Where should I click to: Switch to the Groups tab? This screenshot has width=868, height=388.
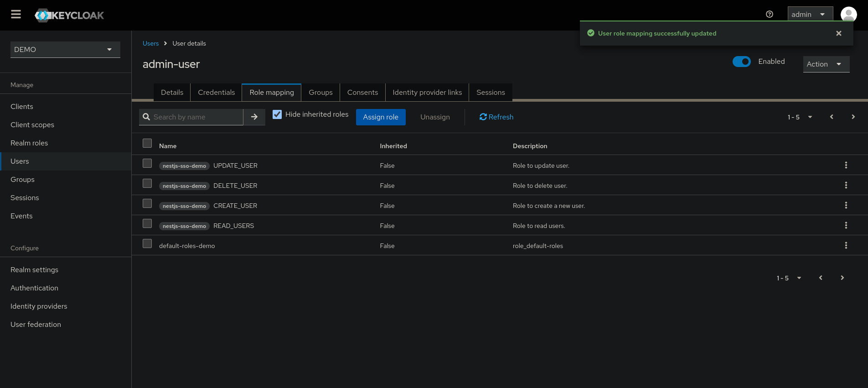coord(320,92)
